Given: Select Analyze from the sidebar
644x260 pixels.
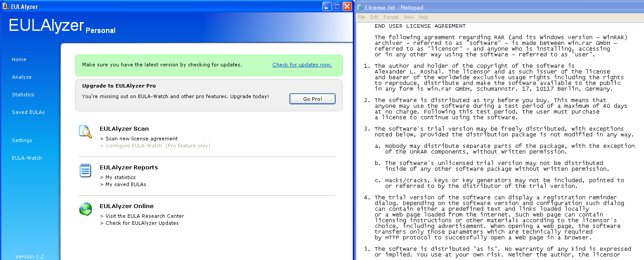Looking at the screenshot, I should tap(22, 77).
